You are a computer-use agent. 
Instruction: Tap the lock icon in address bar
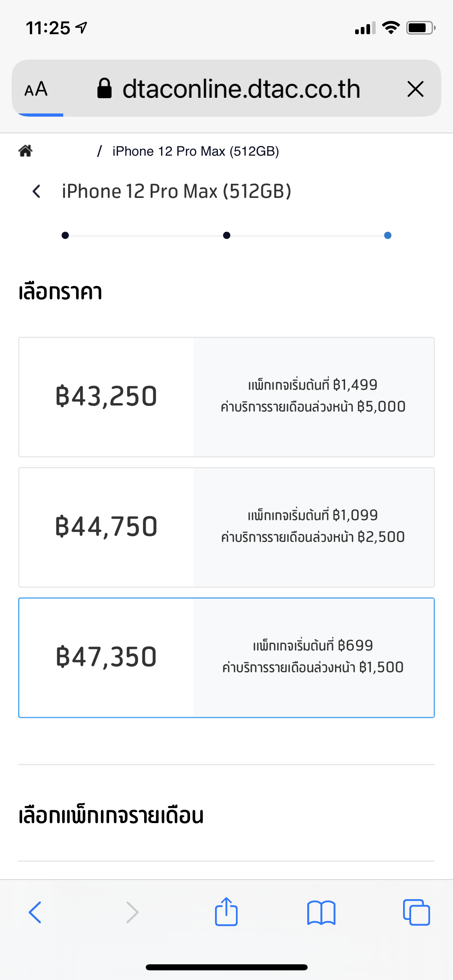click(104, 88)
